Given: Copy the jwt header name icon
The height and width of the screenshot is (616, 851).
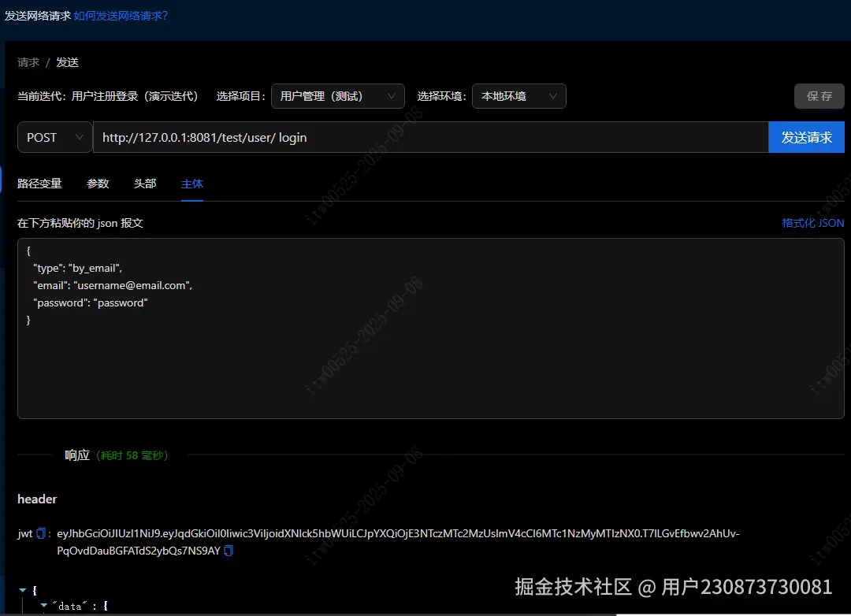Looking at the screenshot, I should click(41, 533).
